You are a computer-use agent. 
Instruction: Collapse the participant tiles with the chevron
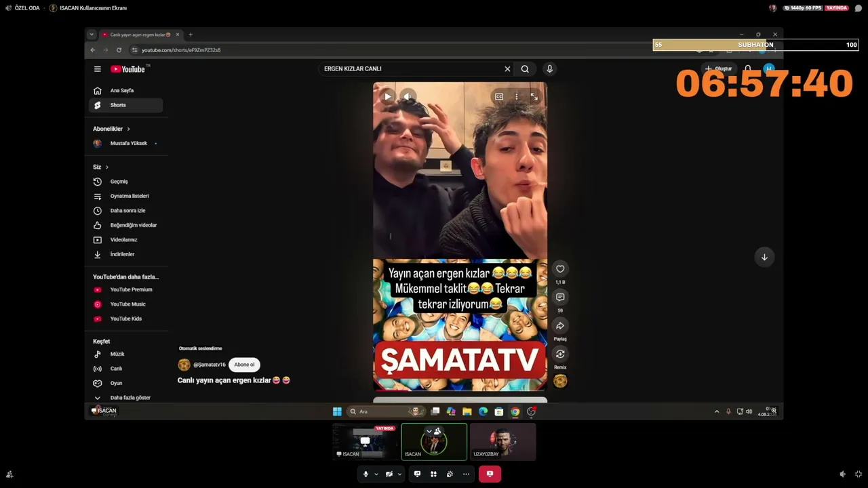[429, 431]
